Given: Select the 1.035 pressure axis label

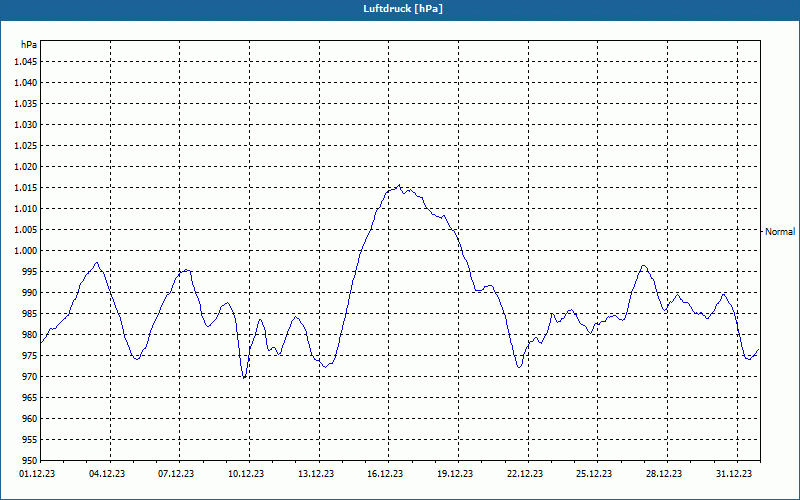Looking at the screenshot, I should [26, 104].
